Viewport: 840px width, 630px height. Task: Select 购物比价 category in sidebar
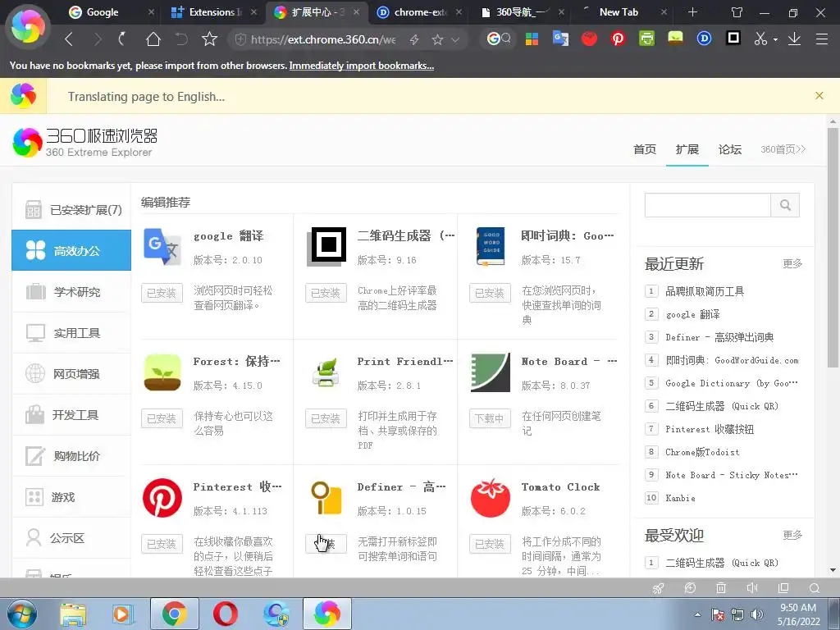click(72, 456)
